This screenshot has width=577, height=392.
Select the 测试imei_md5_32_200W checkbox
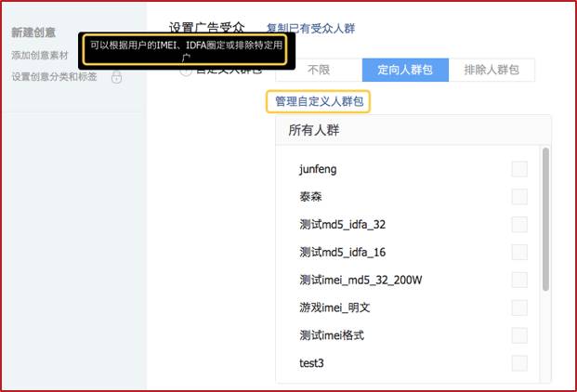coord(519,280)
